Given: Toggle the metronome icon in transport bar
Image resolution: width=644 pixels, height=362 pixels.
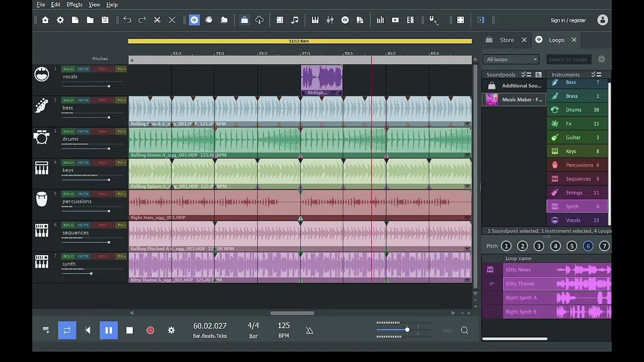Looking at the screenshot, I should coord(309,330).
